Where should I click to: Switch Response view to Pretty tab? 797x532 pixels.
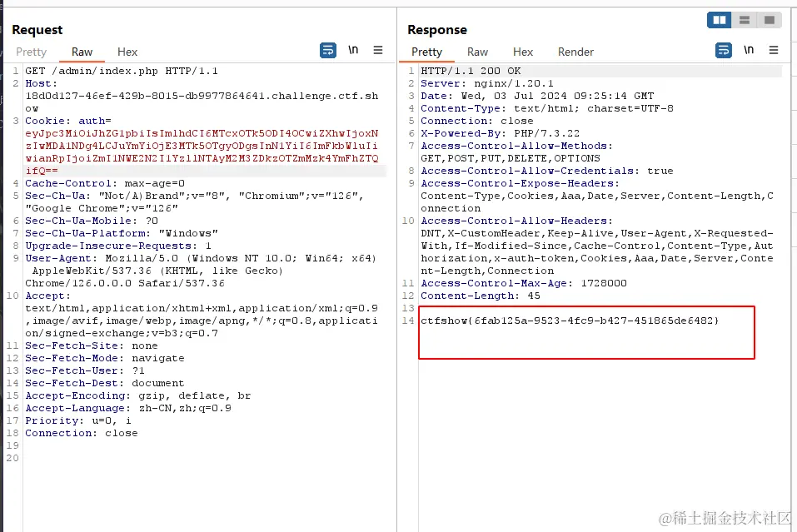point(426,52)
